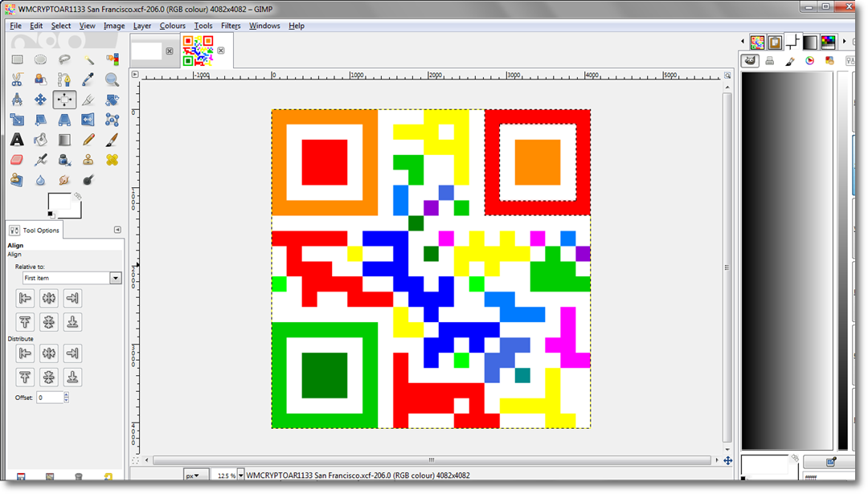Select the Free Select lasso tool
The width and height of the screenshot is (868, 494).
click(x=64, y=59)
